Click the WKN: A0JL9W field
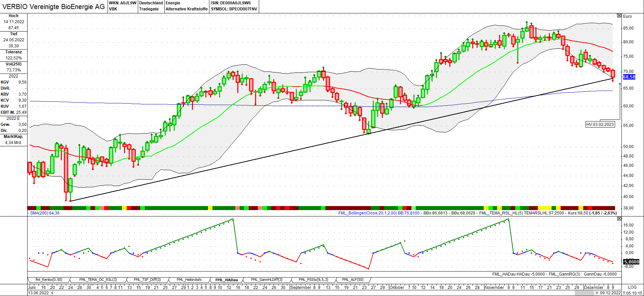Image resolution: width=644 pixels, height=296 pixels. (123, 3)
